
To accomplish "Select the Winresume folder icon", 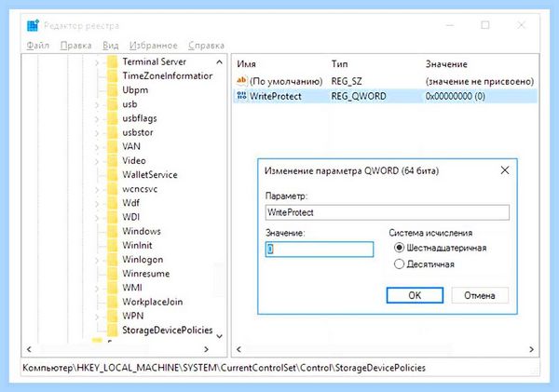I will [x=113, y=274].
